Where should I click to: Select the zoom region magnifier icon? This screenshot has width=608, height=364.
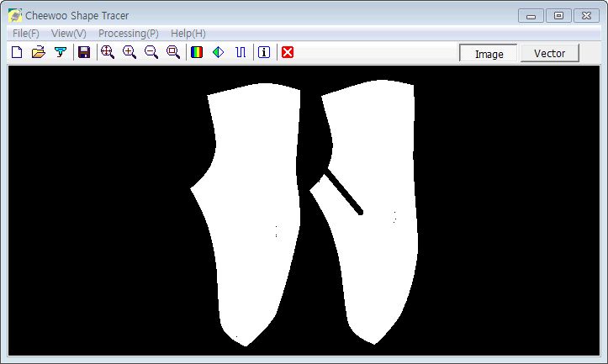pos(173,52)
